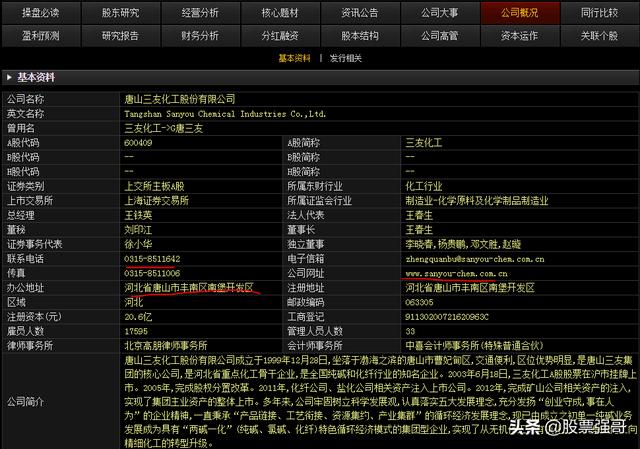Click securities representative 徐小华
The image size is (640, 449).
click(138, 244)
